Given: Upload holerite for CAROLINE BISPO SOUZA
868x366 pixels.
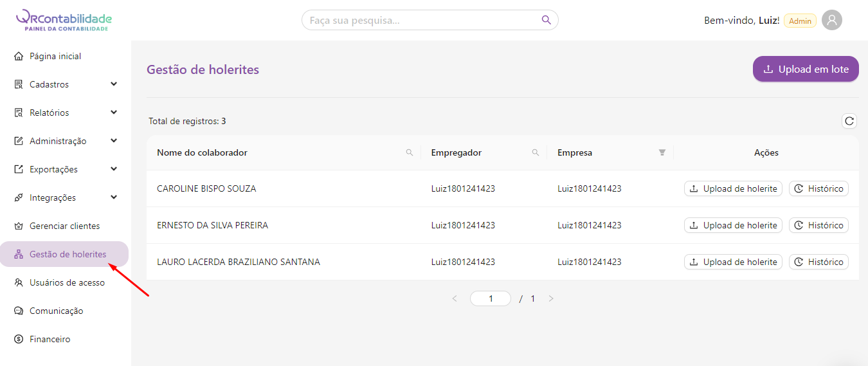Looking at the screenshot, I should tap(733, 188).
